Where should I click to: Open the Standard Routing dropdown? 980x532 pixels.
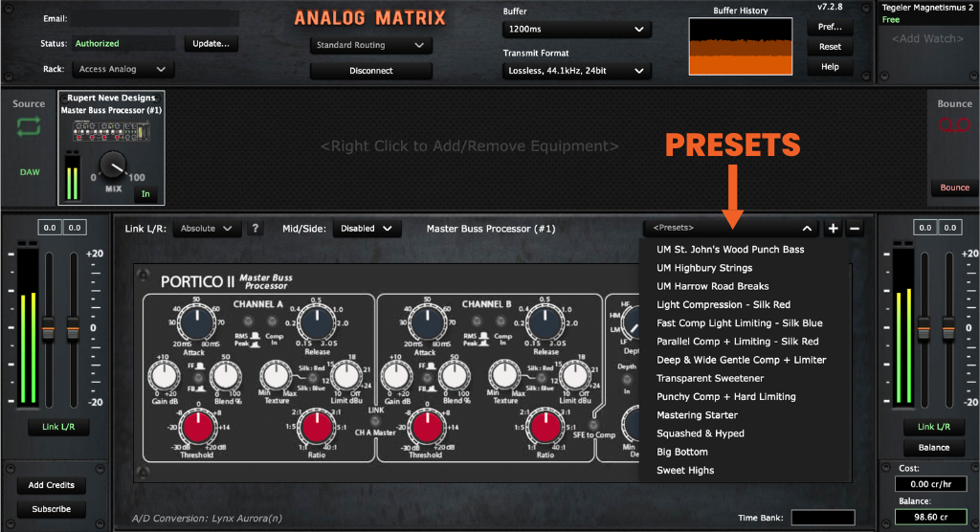pos(370,45)
